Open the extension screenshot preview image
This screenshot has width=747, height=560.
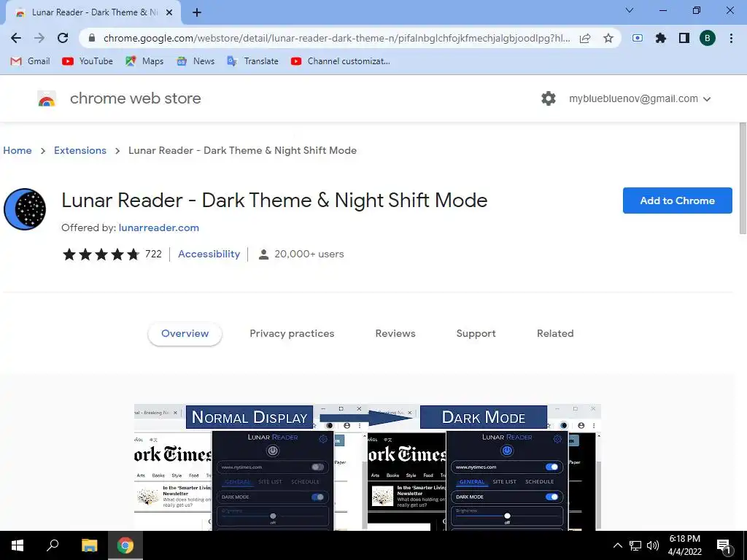tap(368, 467)
